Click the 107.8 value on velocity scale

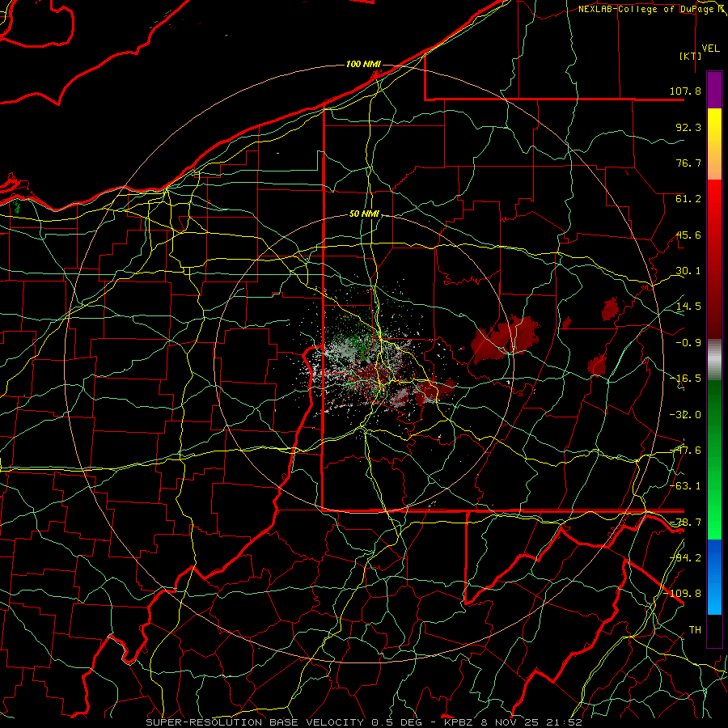[x=685, y=91]
